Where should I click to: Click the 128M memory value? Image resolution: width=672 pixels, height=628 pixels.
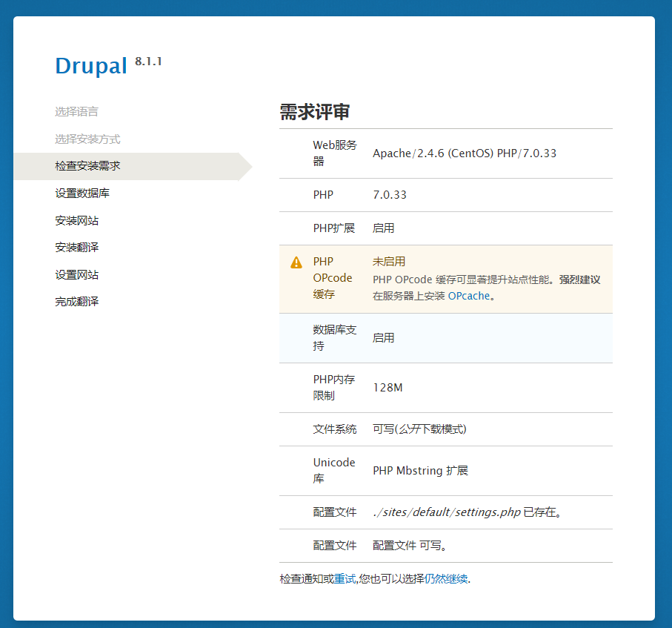387,388
